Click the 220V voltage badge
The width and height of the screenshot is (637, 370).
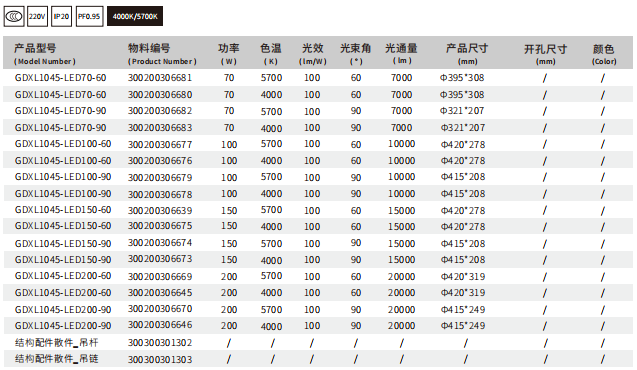coord(37,17)
